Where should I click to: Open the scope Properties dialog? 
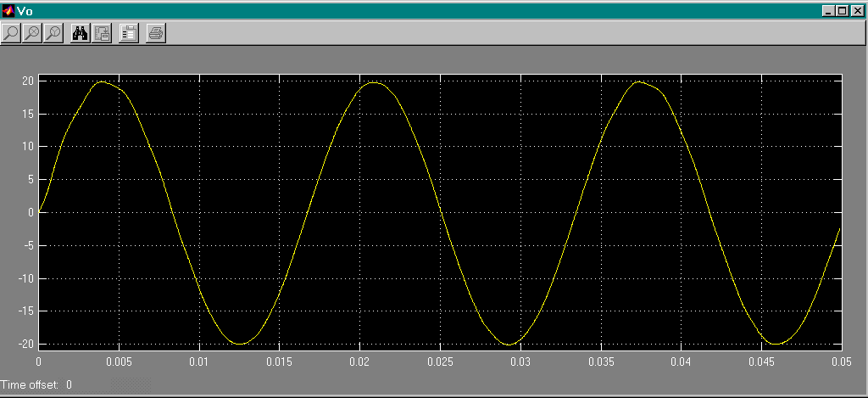(x=129, y=33)
